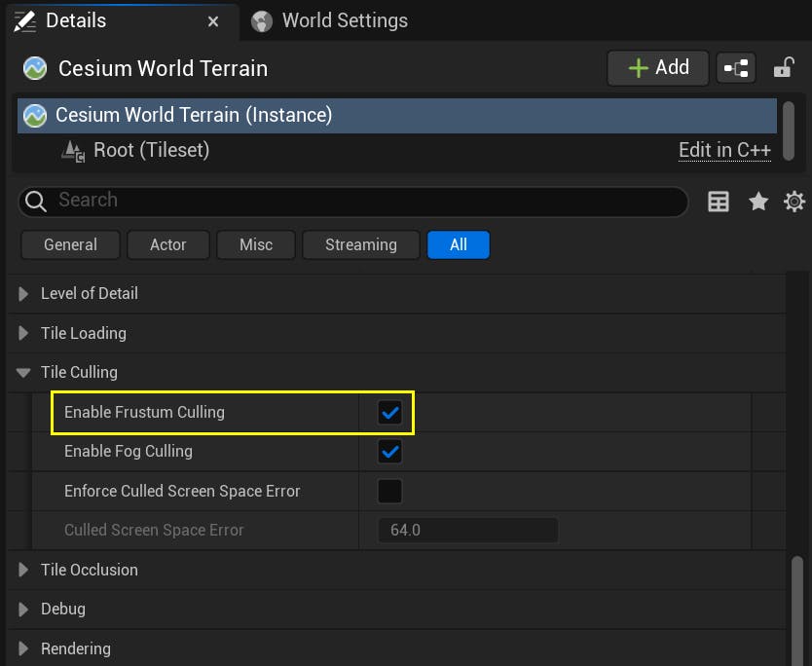This screenshot has height=666, width=812.
Task: Click the Root (Tileset) icon
Action: click(x=72, y=150)
